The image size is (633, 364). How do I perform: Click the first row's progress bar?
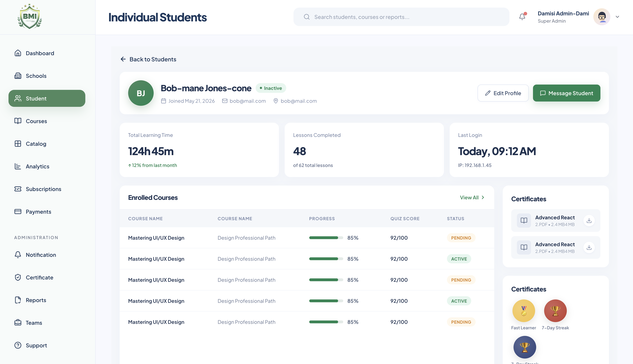[x=326, y=238]
